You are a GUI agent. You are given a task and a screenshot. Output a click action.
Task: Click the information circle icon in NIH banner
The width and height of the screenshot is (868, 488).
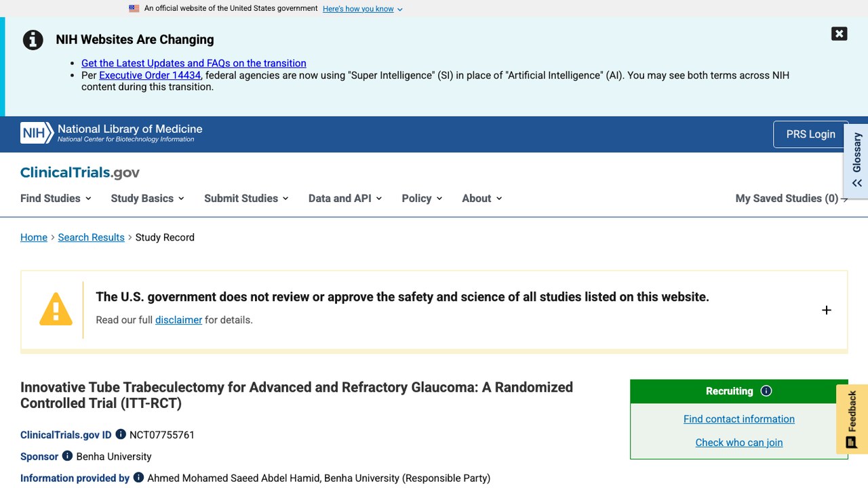point(33,40)
